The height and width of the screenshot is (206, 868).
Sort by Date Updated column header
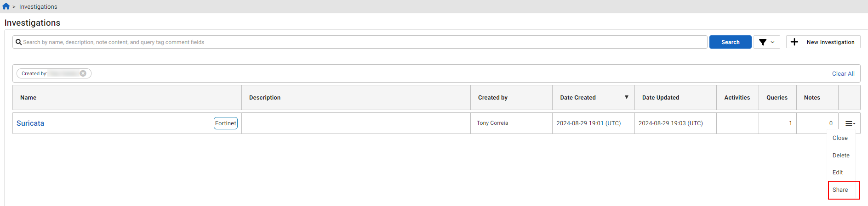(660, 98)
